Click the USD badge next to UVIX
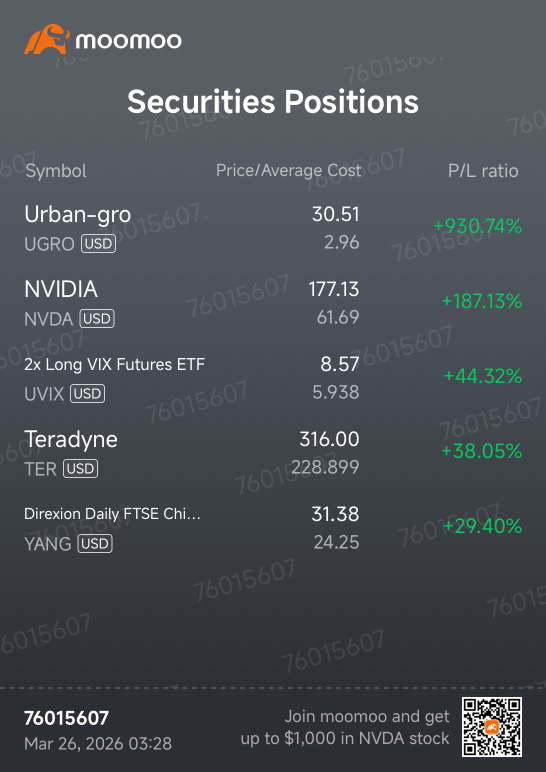The image size is (546, 772). coord(87,394)
